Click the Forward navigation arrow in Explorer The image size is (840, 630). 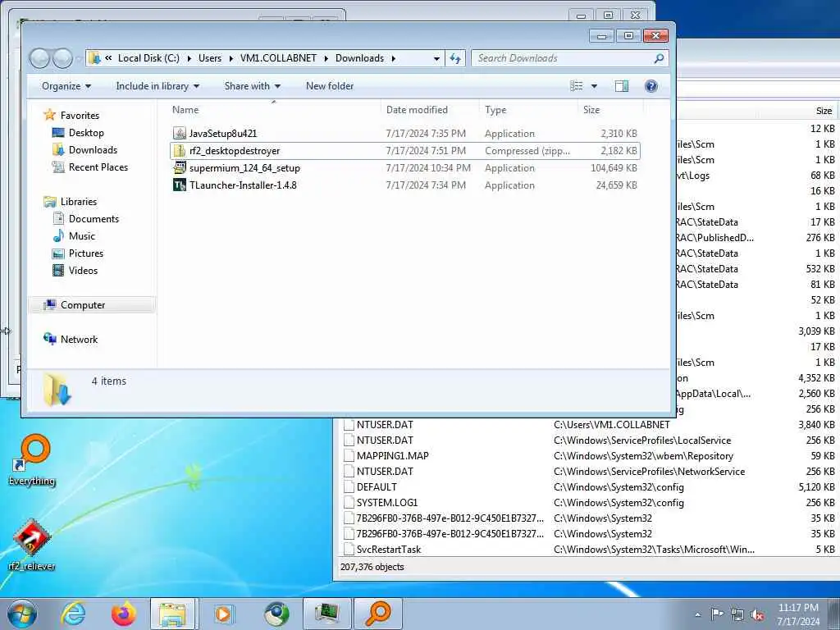(x=62, y=58)
